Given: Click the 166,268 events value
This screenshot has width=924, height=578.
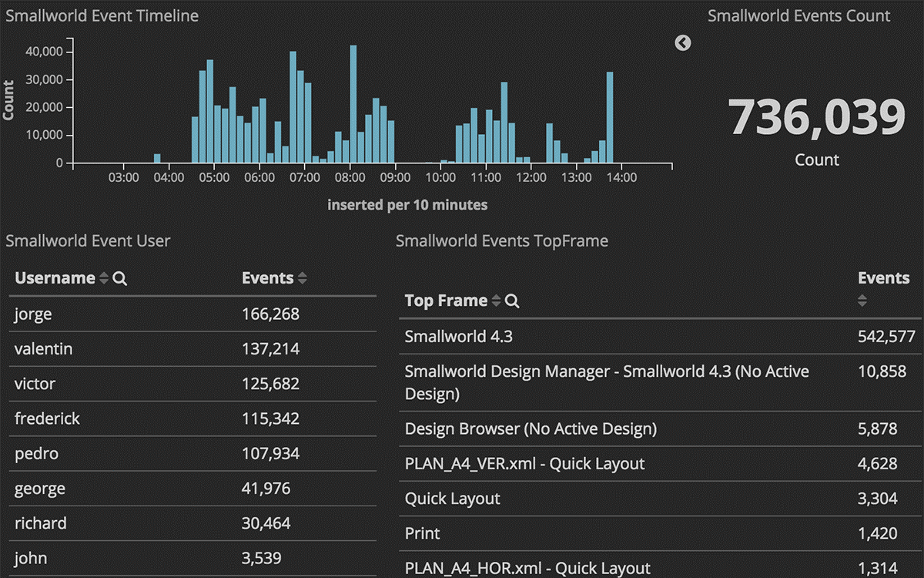Looking at the screenshot, I should (270, 314).
